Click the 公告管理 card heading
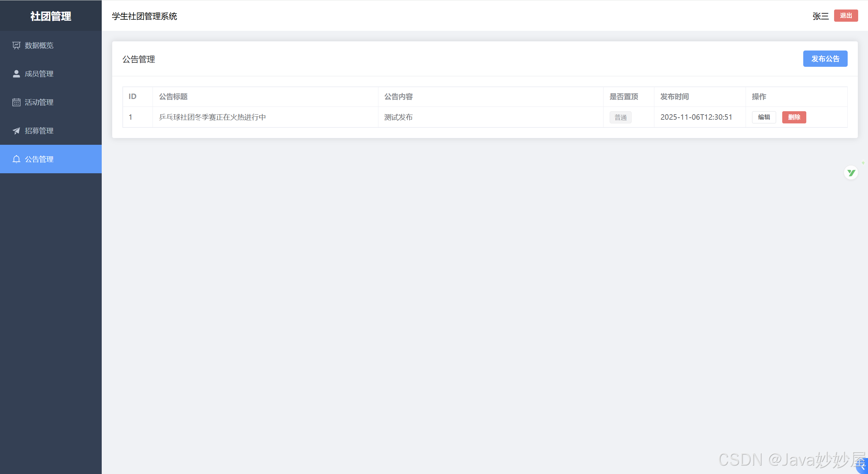 point(139,59)
